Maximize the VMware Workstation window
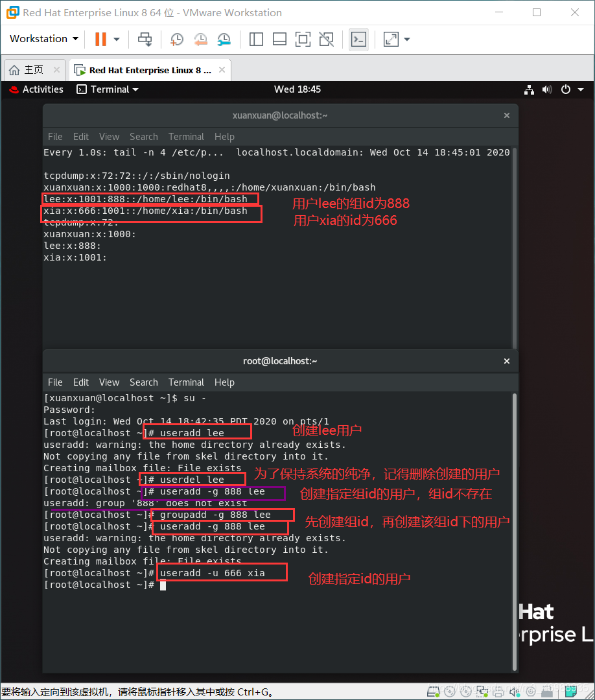Screen dimensions: 595x700 pyautogui.click(x=537, y=12)
